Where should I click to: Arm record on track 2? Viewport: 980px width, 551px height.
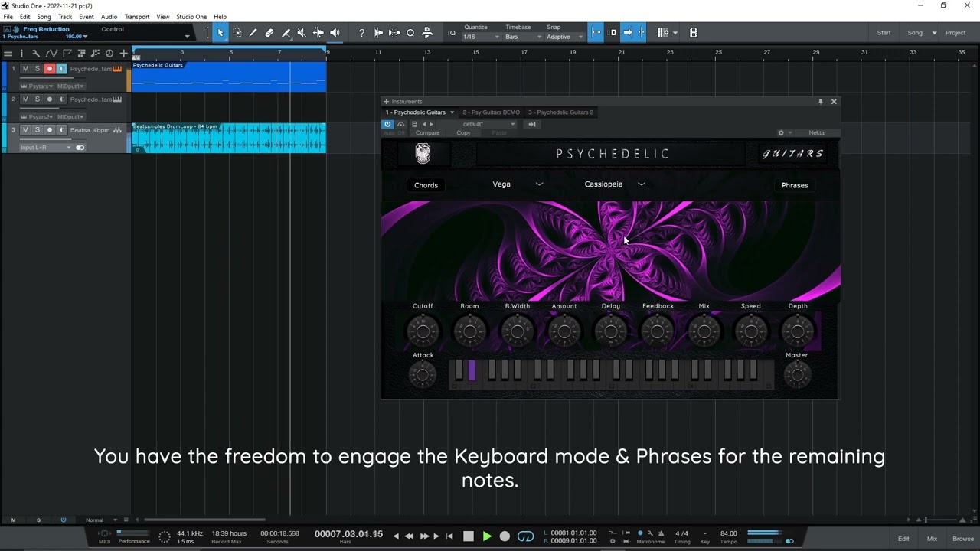(x=50, y=99)
